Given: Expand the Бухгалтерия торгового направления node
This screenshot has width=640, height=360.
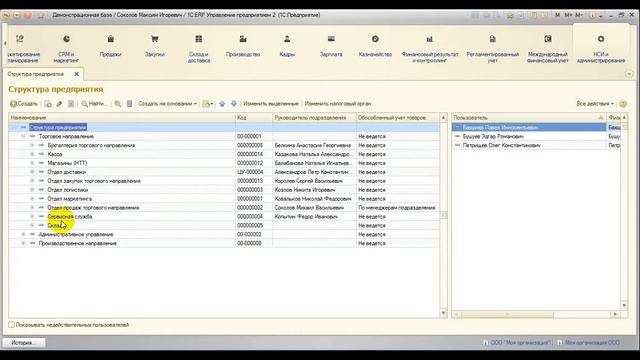Looking at the screenshot, I should pos(32,145).
